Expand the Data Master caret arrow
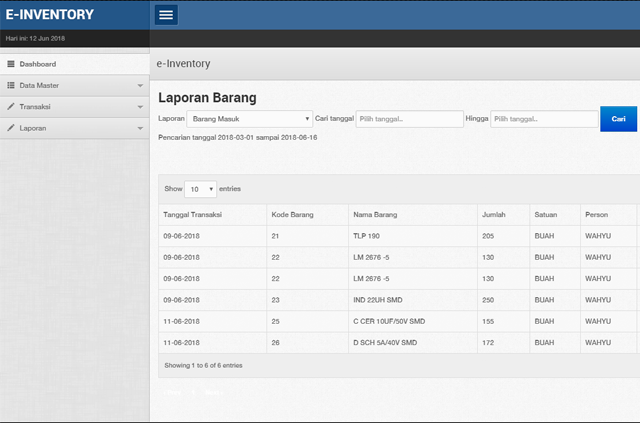The height and width of the screenshot is (423, 640). tap(140, 86)
